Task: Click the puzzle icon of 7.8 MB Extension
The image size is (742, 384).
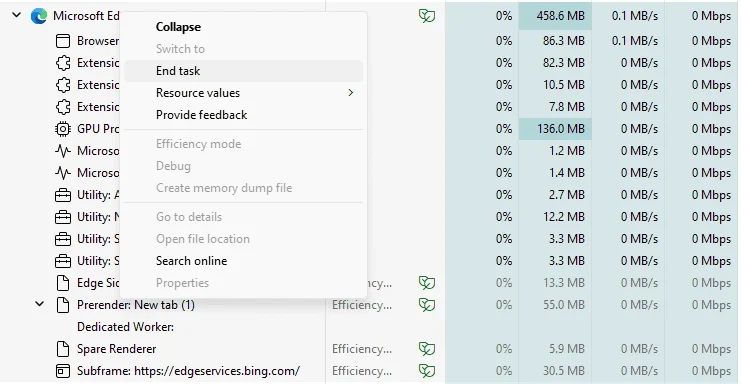Action: (63, 107)
